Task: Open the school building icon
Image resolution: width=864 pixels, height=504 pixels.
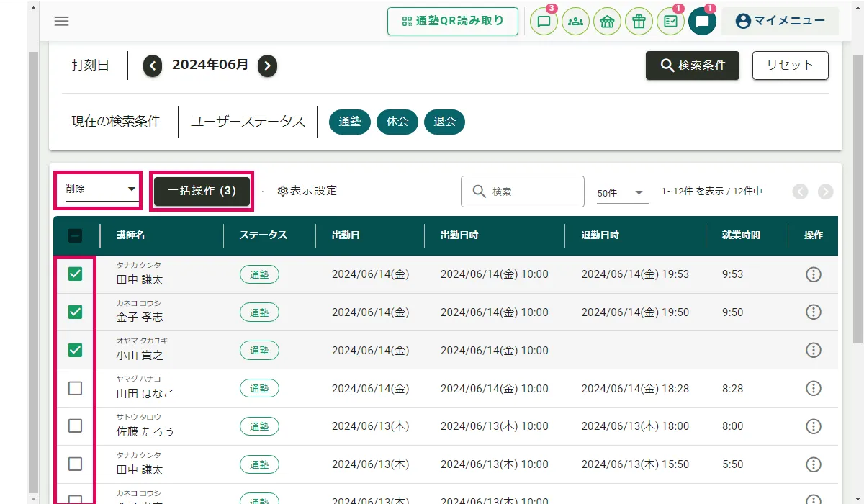Action: point(607,22)
